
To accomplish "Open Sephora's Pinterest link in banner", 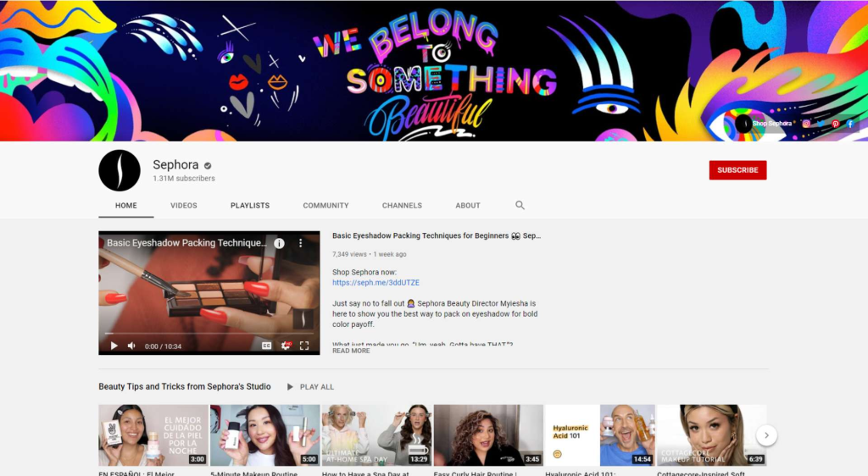I will click(835, 124).
